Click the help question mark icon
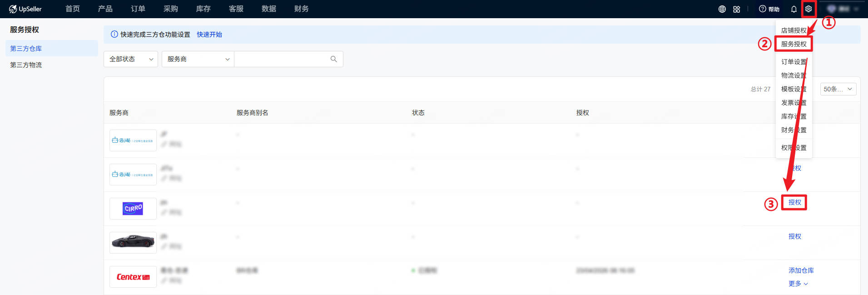This screenshot has height=295, width=868. pos(763,9)
